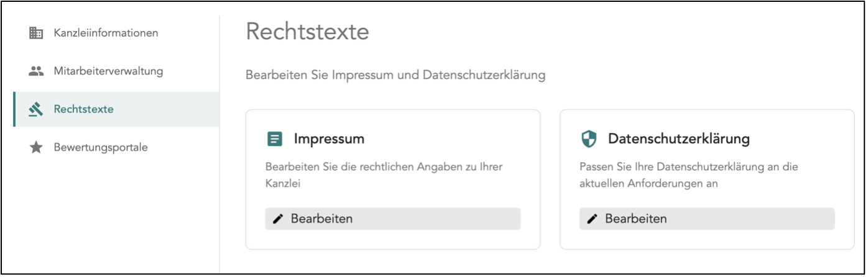Click the gavel icon next to Rechtstexte
The width and height of the screenshot is (868, 277).
[37, 110]
